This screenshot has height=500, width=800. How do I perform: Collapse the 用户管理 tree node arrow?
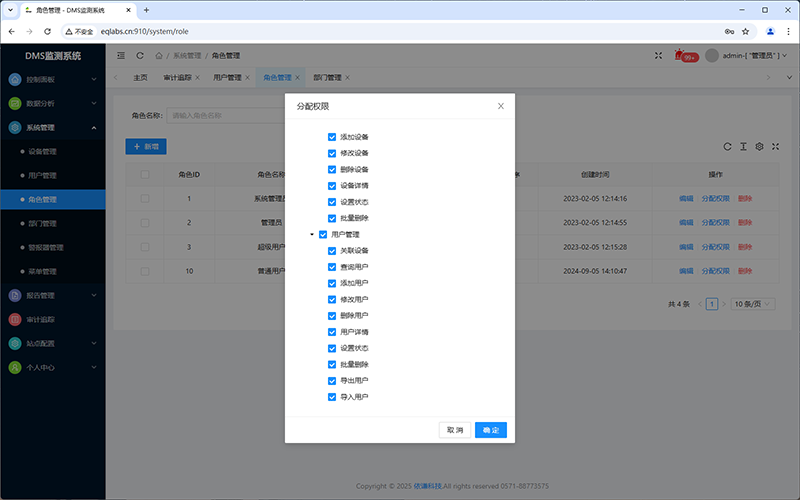[x=312, y=235]
